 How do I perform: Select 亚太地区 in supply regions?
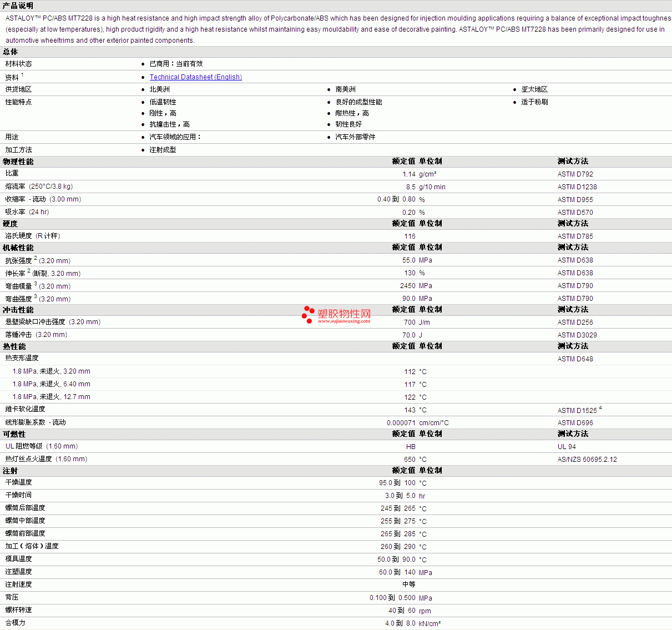point(534,89)
